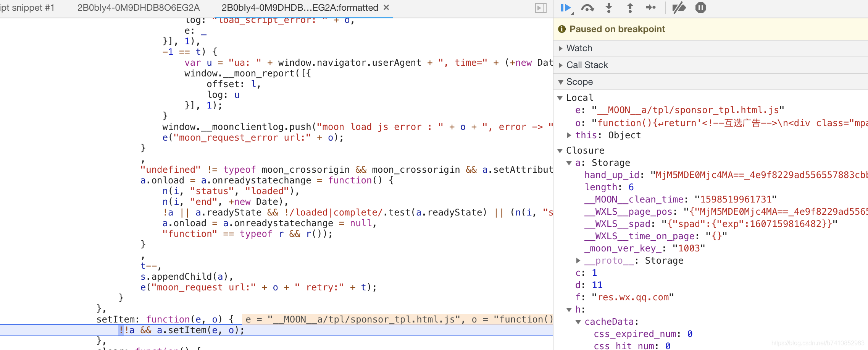Click the window.__moonclientlog.push code line
The image size is (868, 350).
358,127
